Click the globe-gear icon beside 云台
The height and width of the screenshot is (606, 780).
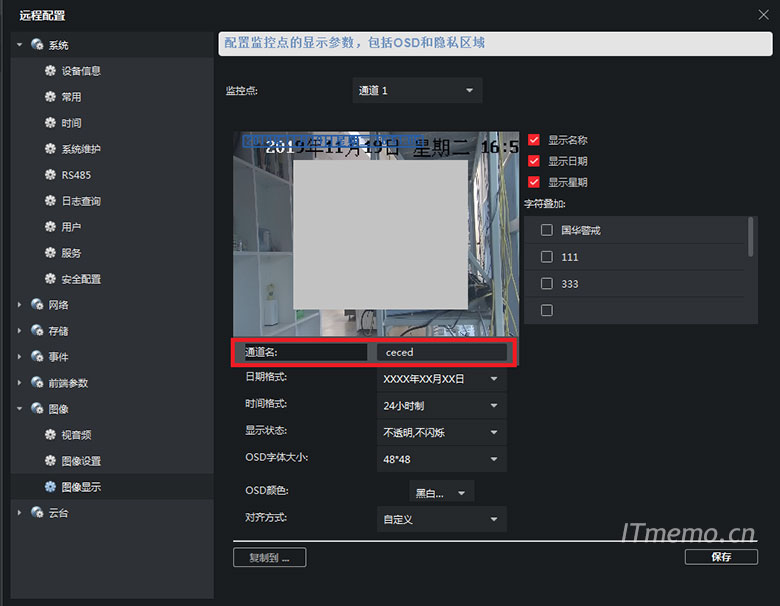(37, 512)
